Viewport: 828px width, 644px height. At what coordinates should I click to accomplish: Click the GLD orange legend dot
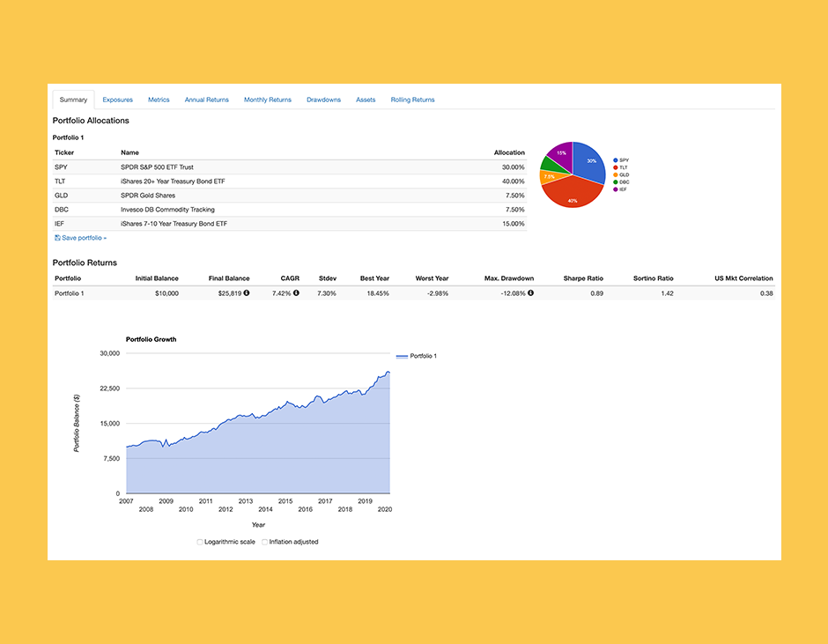pyautogui.click(x=615, y=174)
